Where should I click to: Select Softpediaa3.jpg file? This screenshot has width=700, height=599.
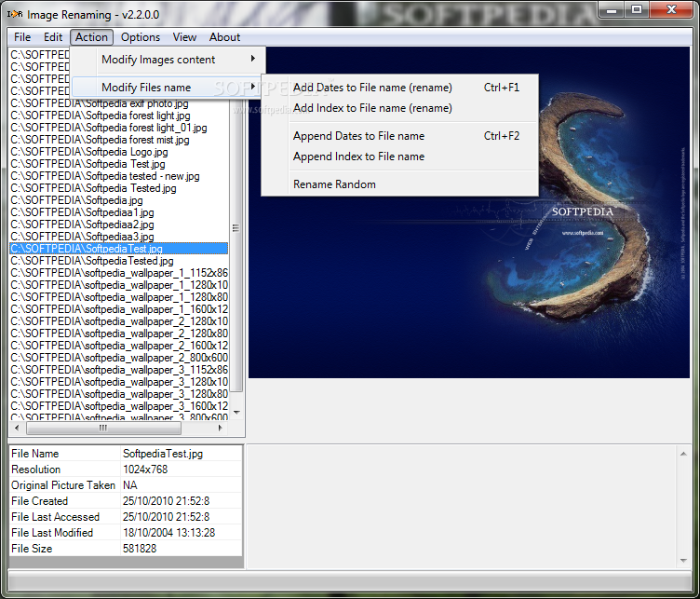click(x=119, y=237)
